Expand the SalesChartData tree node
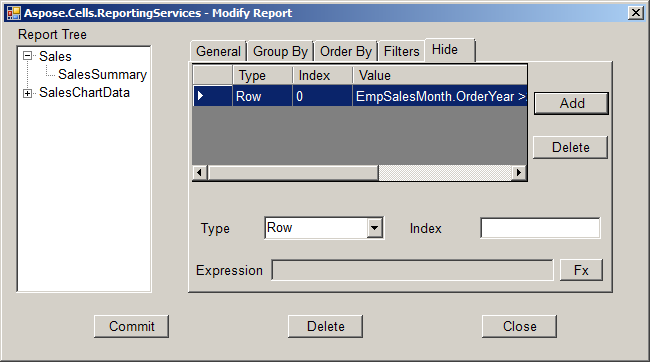 [27, 93]
